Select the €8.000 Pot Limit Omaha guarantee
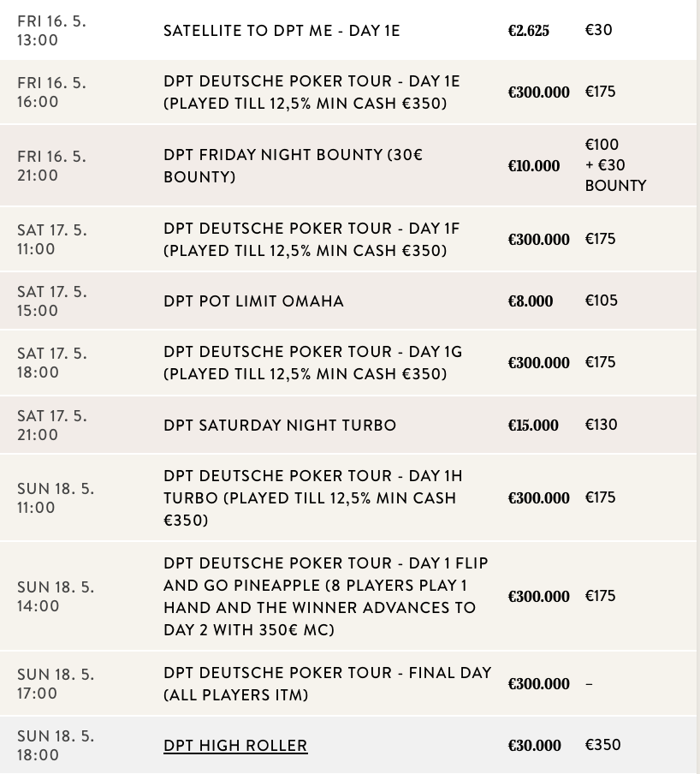This screenshot has height=774, width=700. [530, 301]
